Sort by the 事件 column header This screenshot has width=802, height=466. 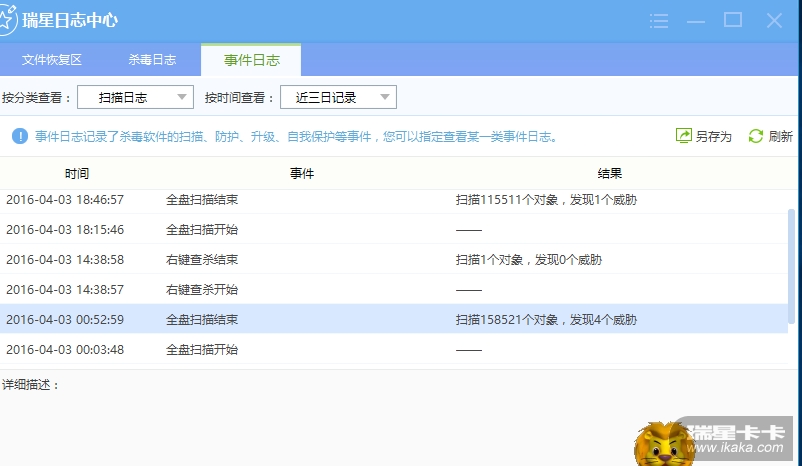[x=302, y=174]
